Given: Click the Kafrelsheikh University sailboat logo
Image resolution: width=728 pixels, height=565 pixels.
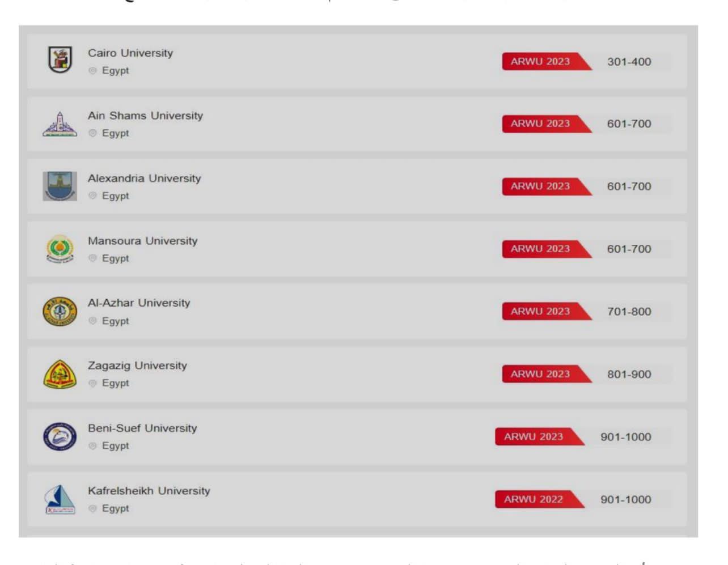Looking at the screenshot, I should (60, 499).
